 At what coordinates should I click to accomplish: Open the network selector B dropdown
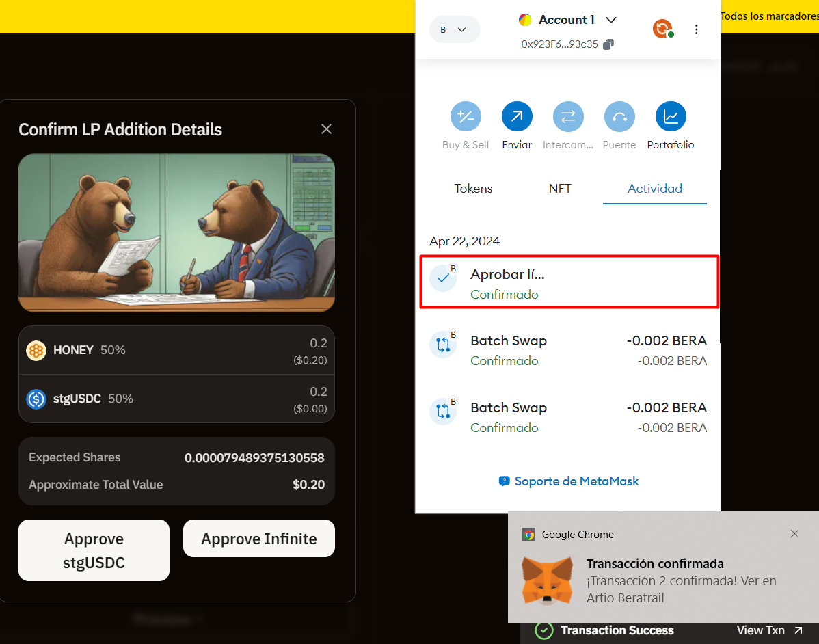[455, 30]
